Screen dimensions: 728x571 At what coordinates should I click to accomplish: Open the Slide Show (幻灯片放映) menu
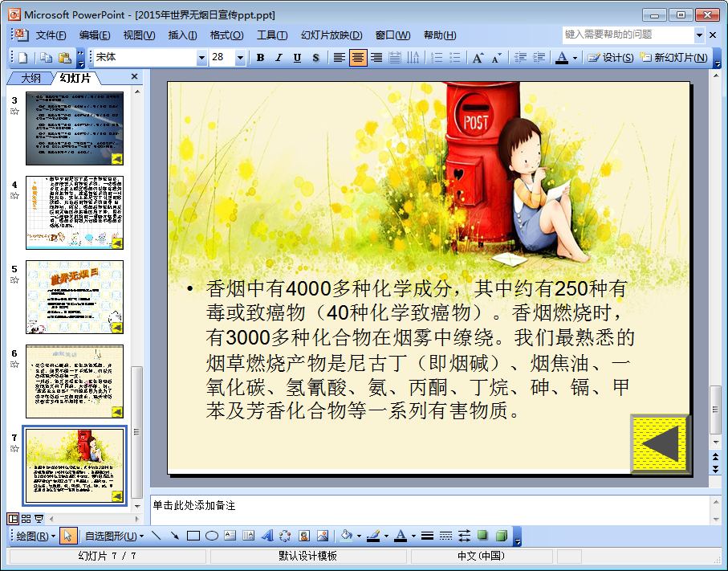(x=331, y=35)
